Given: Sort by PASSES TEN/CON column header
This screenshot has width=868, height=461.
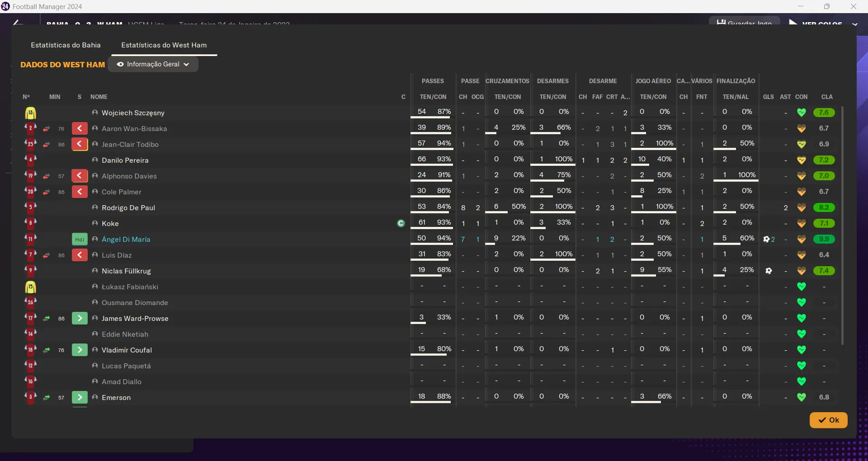Looking at the screenshot, I should pos(433,97).
